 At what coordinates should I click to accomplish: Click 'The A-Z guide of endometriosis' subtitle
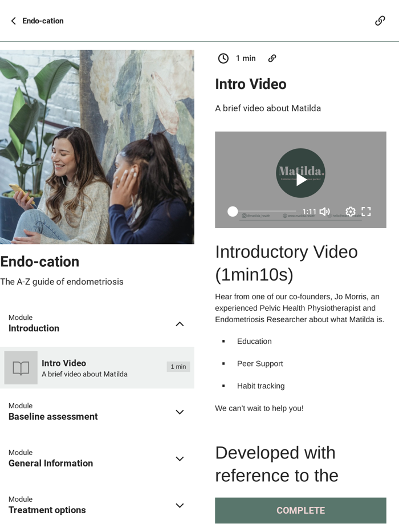[62, 282]
